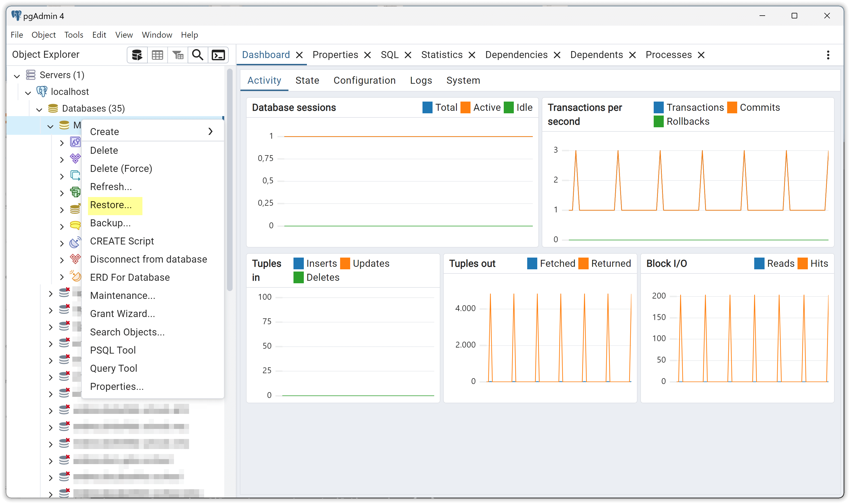Switch to the Statistics tab
850x504 pixels.
(442, 55)
